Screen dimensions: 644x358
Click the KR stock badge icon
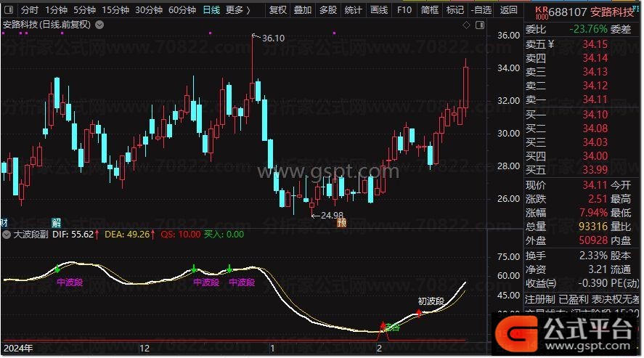542,13
